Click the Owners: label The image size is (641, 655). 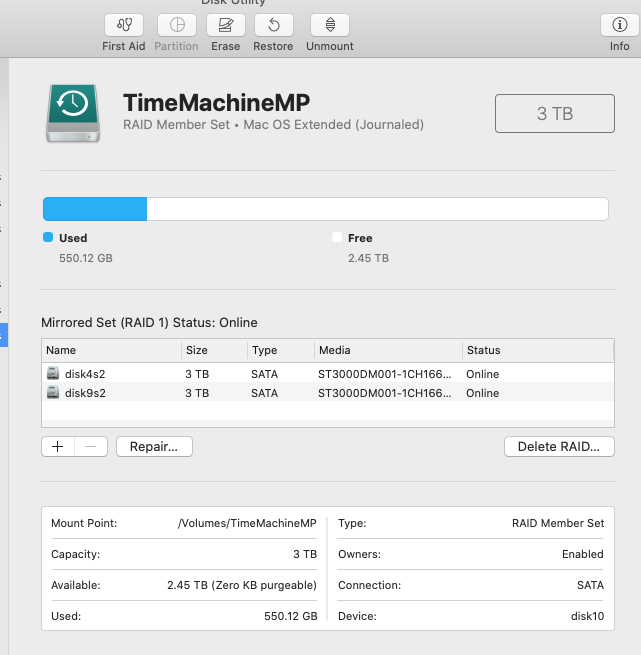(x=359, y=554)
